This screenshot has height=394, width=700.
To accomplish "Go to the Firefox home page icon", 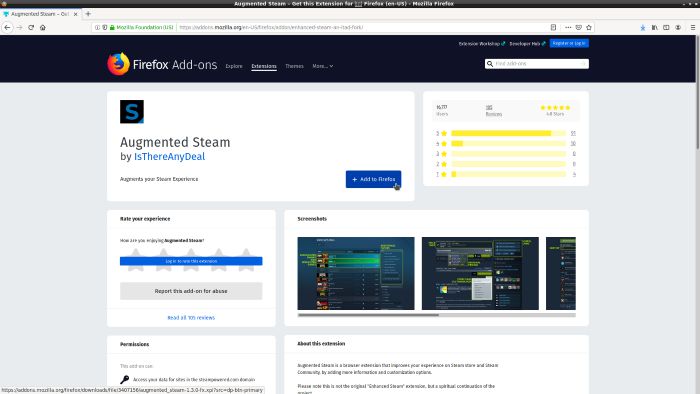I will 42,27.
